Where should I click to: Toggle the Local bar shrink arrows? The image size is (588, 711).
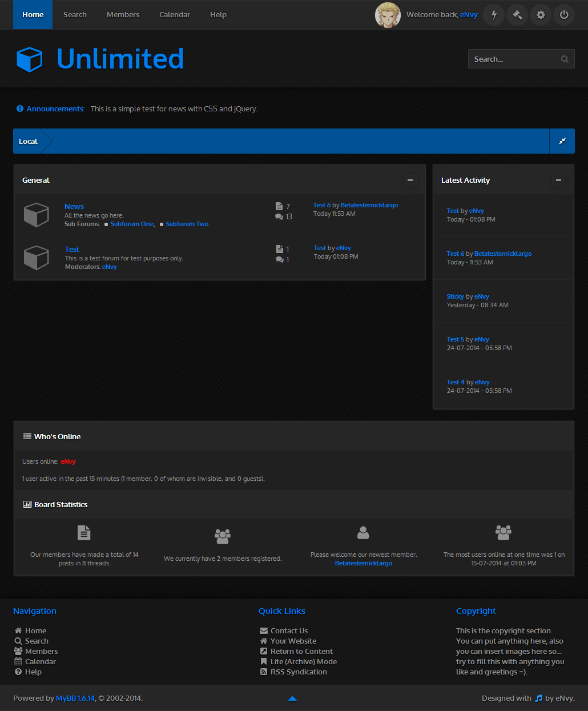click(x=562, y=141)
